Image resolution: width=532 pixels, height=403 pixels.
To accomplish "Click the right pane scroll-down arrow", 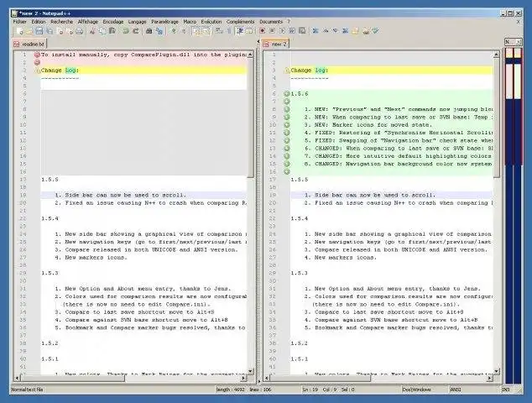I will [x=496, y=371].
